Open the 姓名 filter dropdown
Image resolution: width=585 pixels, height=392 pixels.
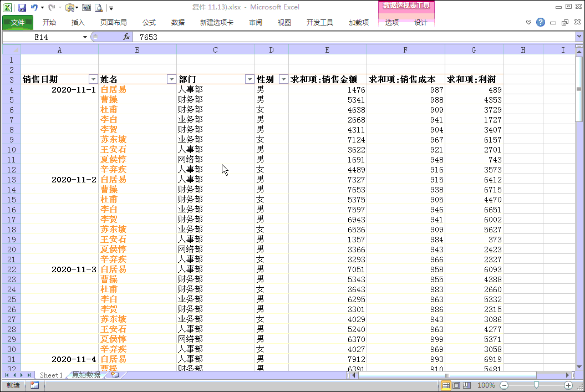coord(171,79)
